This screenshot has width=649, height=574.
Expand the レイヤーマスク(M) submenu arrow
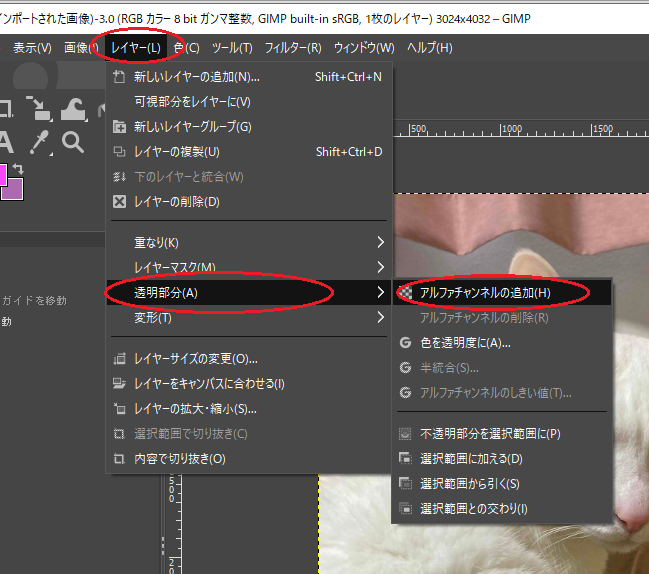pyautogui.click(x=380, y=267)
